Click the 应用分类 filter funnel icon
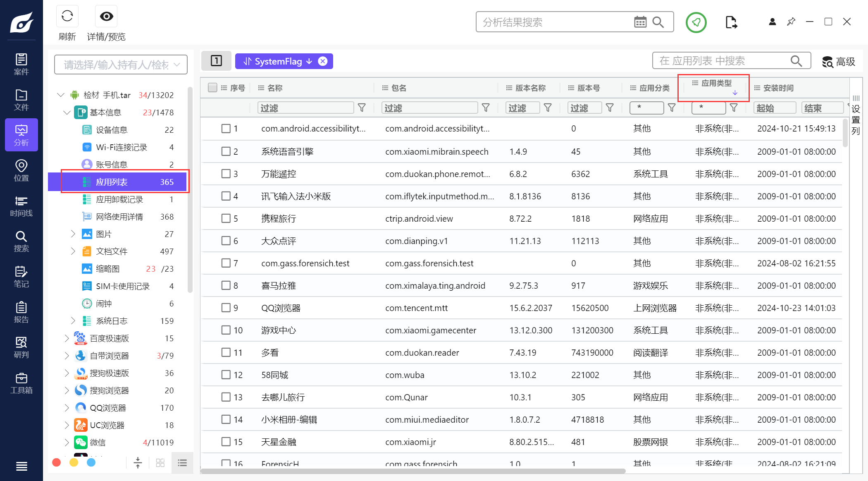Viewport: 868px width, 481px height. (x=672, y=108)
